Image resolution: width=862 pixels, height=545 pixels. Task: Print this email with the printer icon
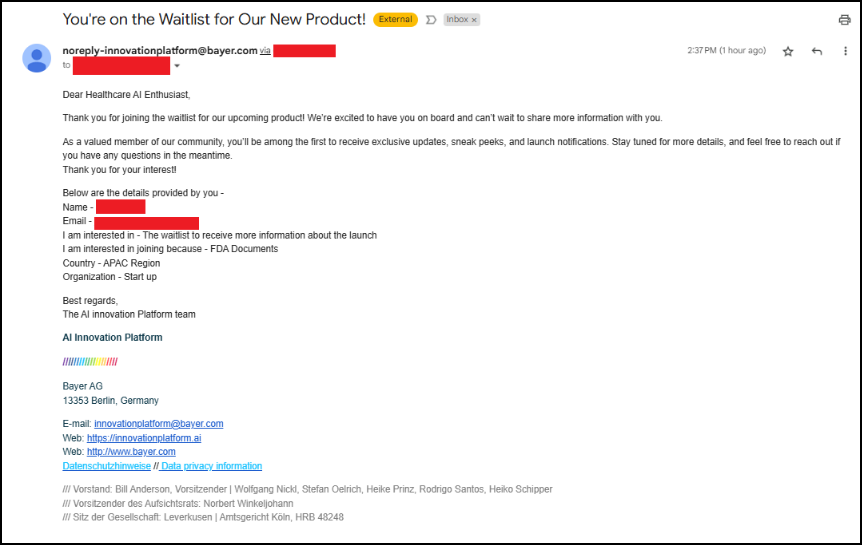844,20
